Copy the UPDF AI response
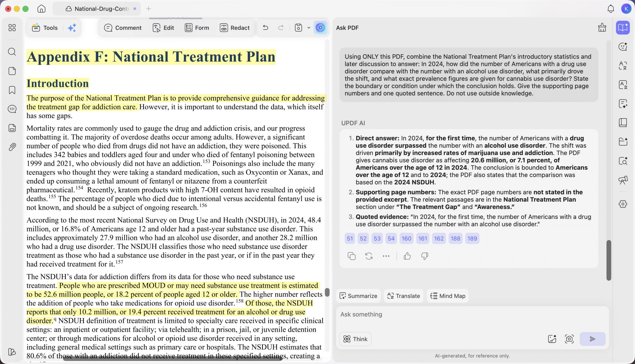 [x=351, y=256]
